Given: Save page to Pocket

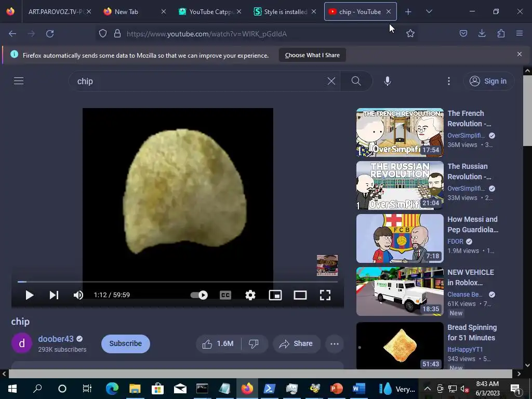Looking at the screenshot, I should [x=463, y=33].
